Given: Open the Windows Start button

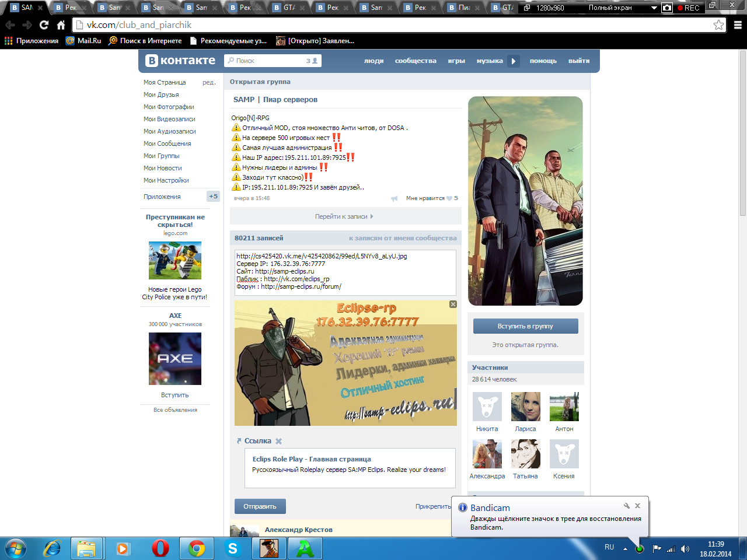Looking at the screenshot, I should (15, 548).
